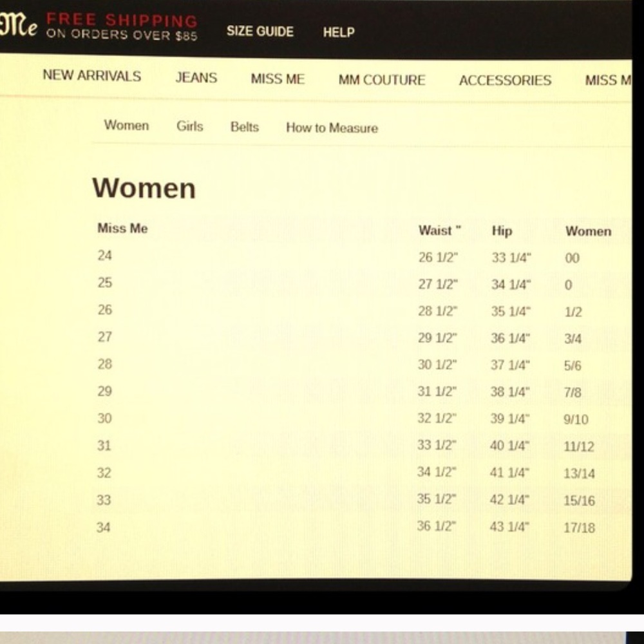Click hip value 43 1/4"
Viewport: 644px width, 644px height.
[x=509, y=527]
